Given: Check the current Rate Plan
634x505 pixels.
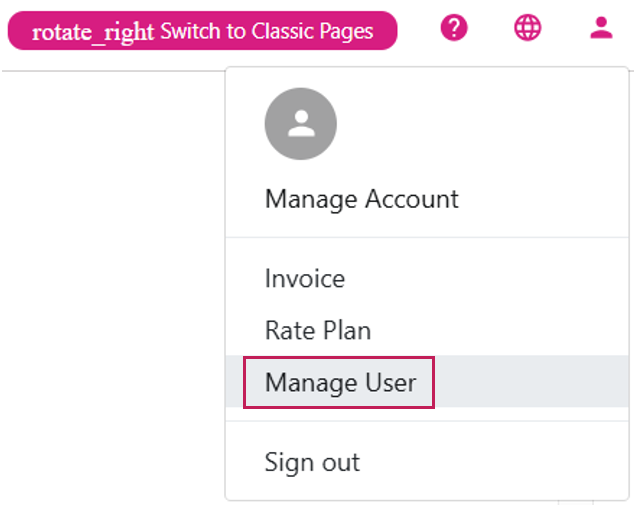Looking at the screenshot, I should [317, 330].
